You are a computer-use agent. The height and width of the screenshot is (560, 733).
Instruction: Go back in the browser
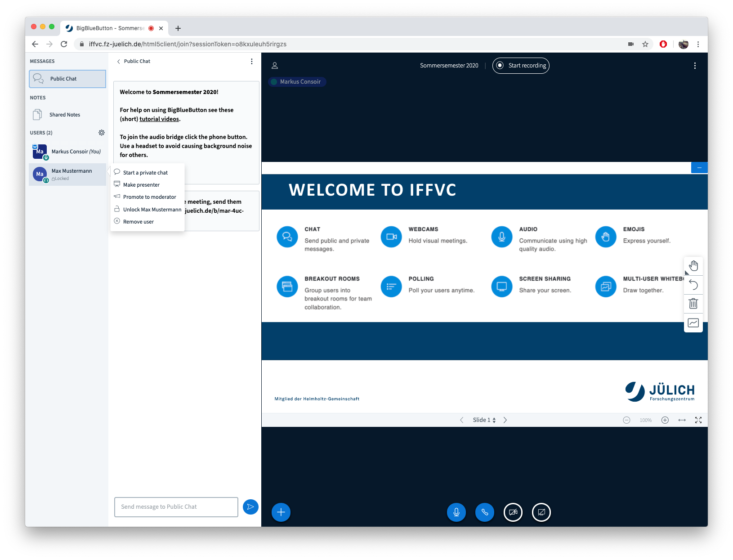pos(35,44)
